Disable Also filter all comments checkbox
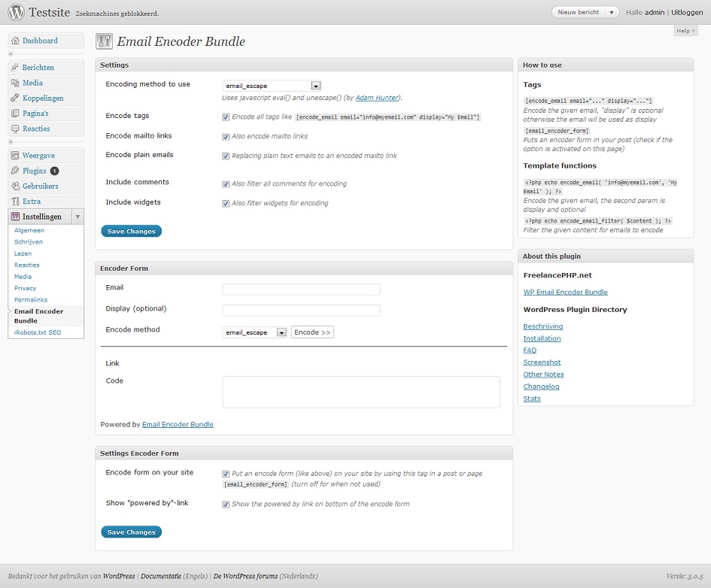 coord(226,184)
